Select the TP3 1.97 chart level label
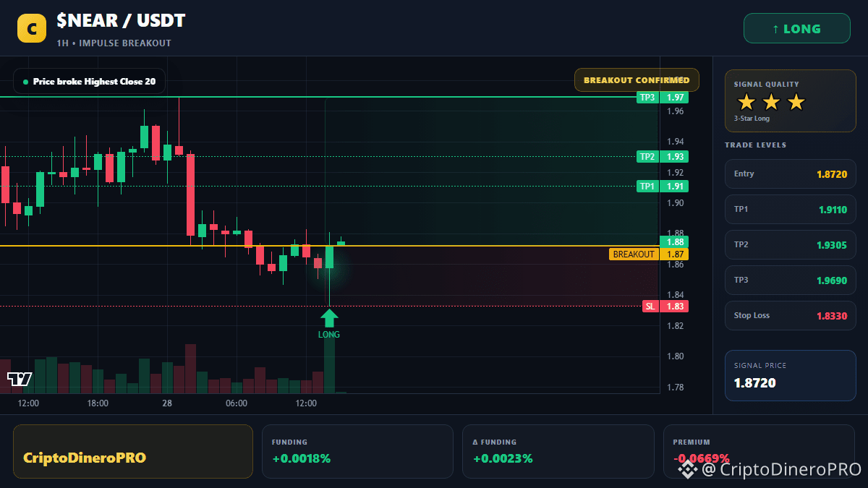The width and height of the screenshot is (868, 488). click(x=663, y=98)
